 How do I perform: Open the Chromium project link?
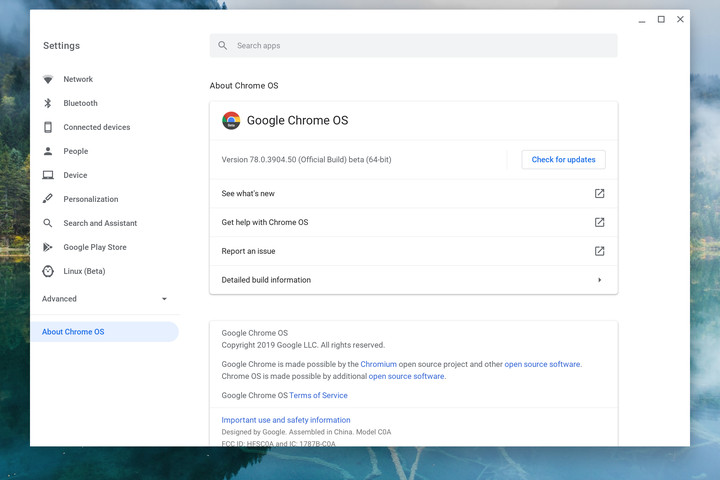[x=378, y=364]
